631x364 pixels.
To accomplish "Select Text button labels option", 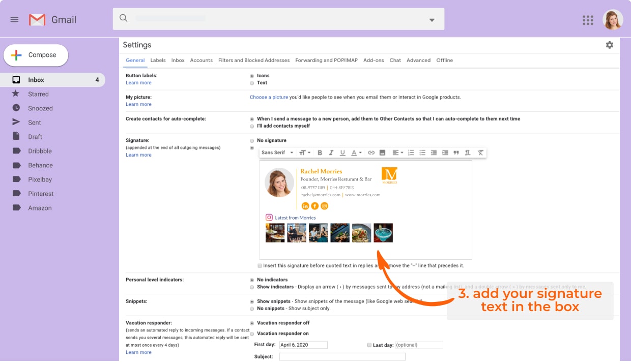I will click(252, 83).
